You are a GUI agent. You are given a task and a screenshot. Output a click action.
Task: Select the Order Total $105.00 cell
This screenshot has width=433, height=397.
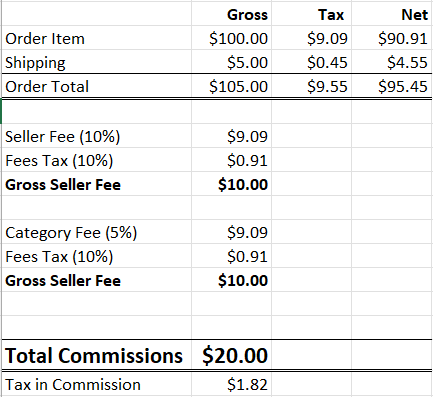[x=232, y=86]
